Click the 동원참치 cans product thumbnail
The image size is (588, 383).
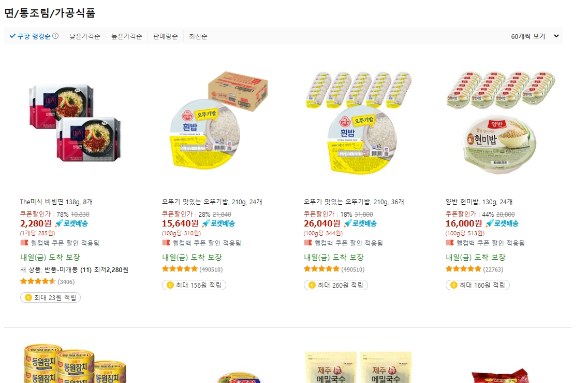[75, 363]
